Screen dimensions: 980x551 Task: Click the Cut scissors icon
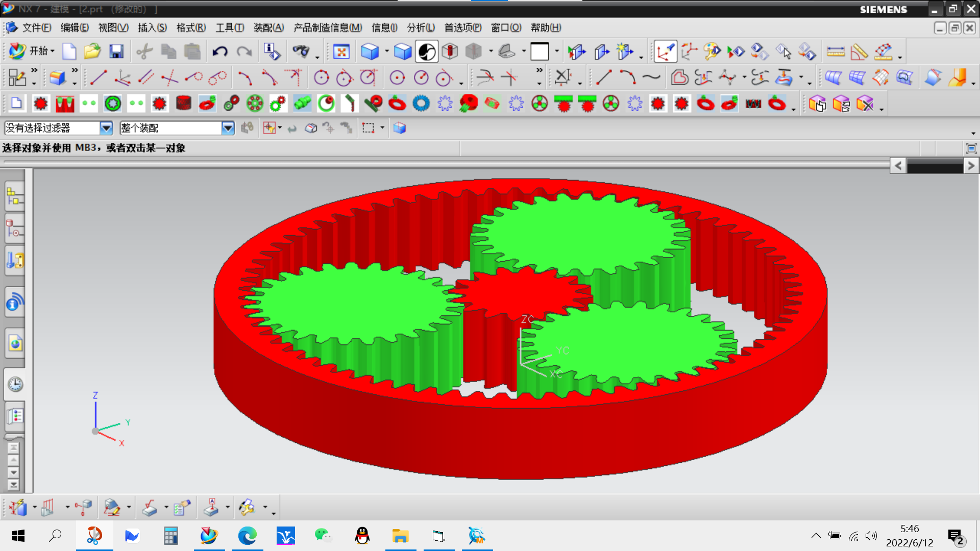pyautogui.click(x=144, y=52)
